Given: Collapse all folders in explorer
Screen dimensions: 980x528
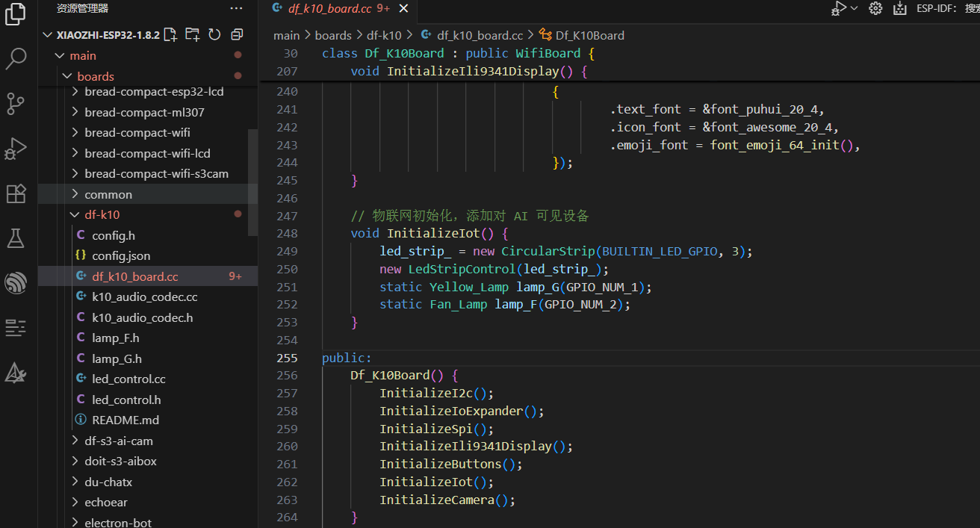Looking at the screenshot, I should coord(238,34).
